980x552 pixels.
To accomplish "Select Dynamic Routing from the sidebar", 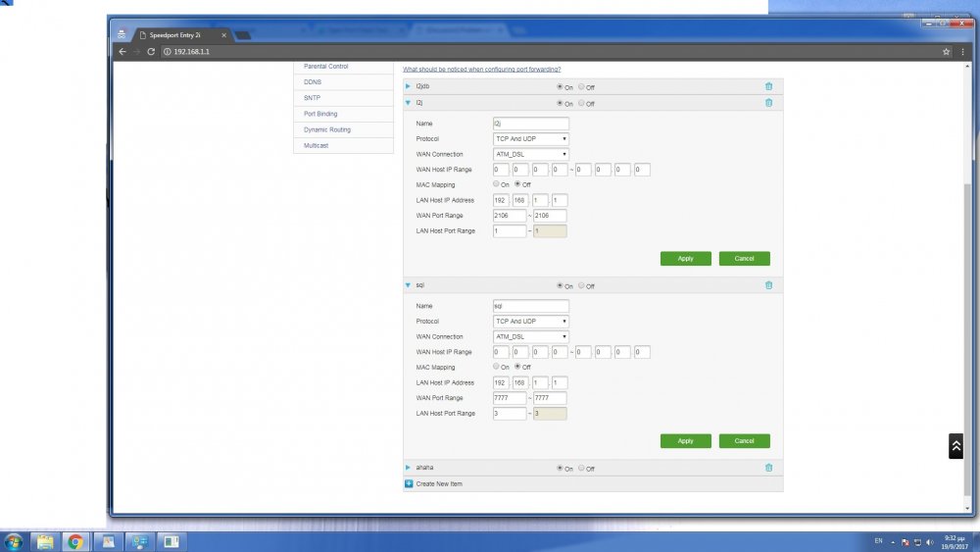I will point(326,129).
